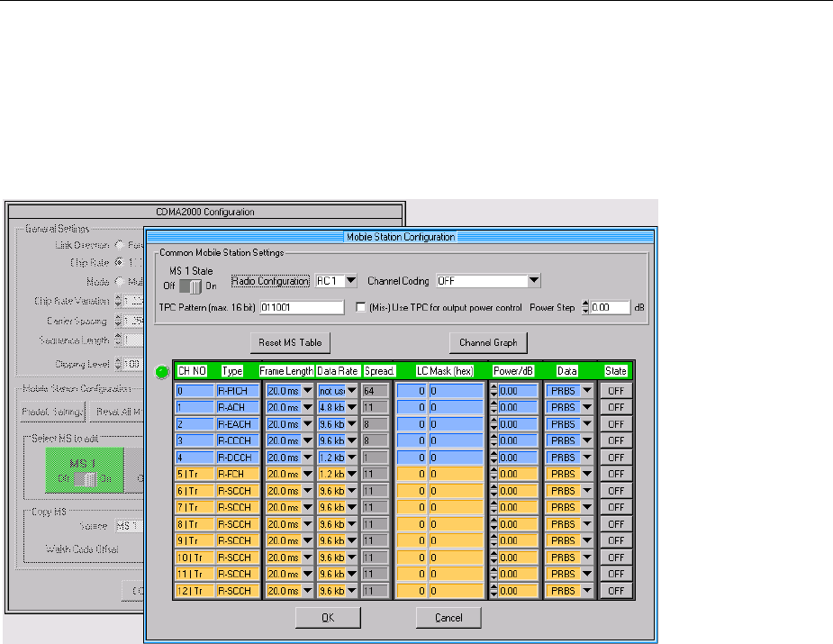Confirm with the OK button
Screen dimensions: 833x644
coord(328,618)
